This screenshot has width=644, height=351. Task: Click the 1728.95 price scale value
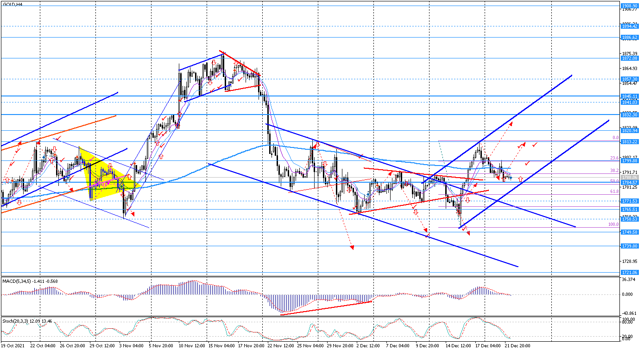630,262
